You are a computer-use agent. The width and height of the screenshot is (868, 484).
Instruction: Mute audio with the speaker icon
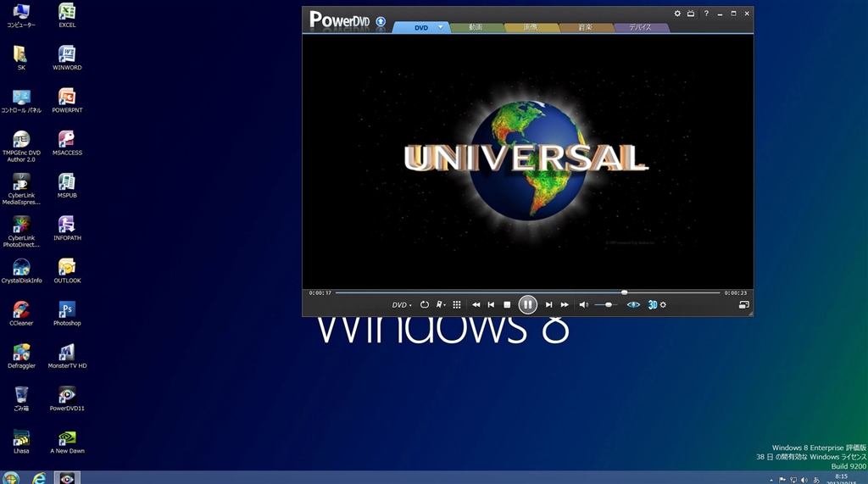(583, 304)
